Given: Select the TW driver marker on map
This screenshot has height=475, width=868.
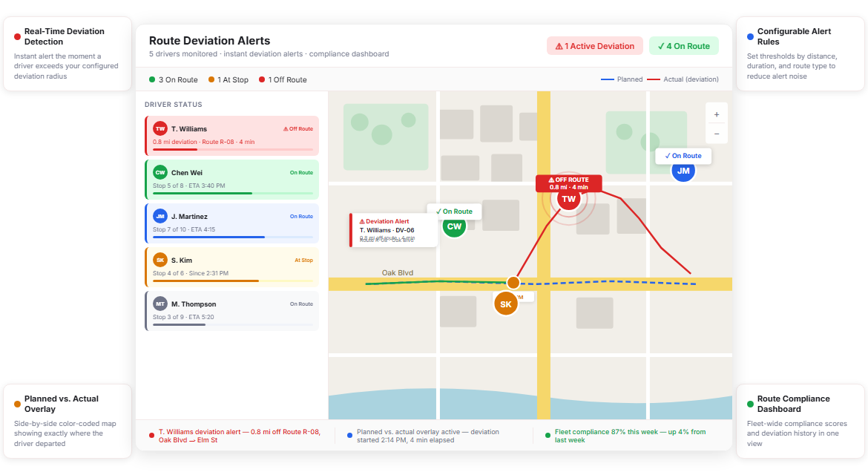Looking at the screenshot, I should (568, 200).
